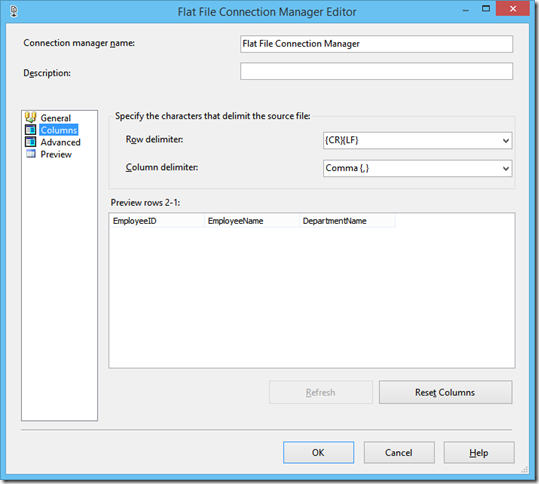The image size is (539, 484).
Task: Open Help for this dialog
Action: [x=479, y=452]
